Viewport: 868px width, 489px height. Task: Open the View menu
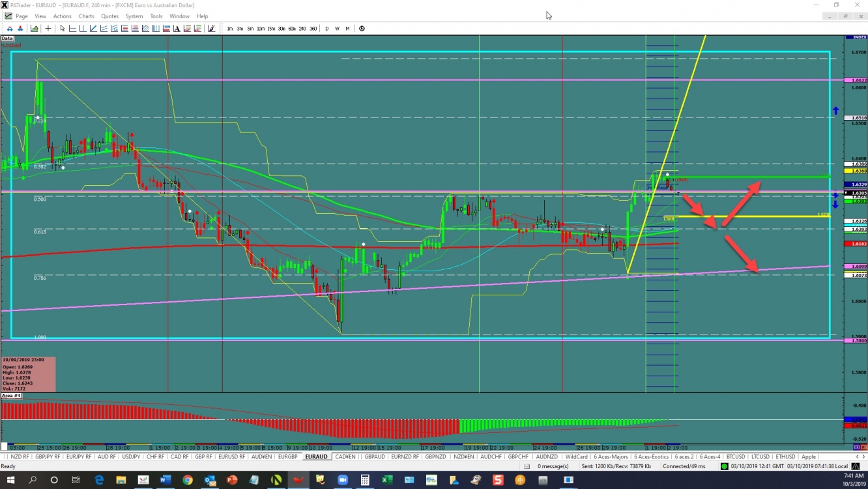pos(40,16)
